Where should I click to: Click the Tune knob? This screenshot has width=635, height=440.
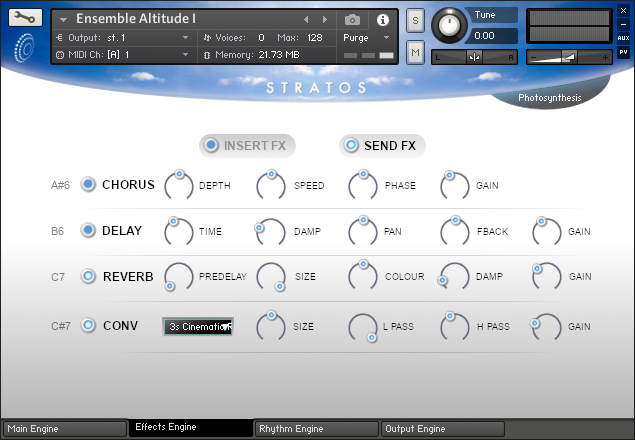point(449,25)
